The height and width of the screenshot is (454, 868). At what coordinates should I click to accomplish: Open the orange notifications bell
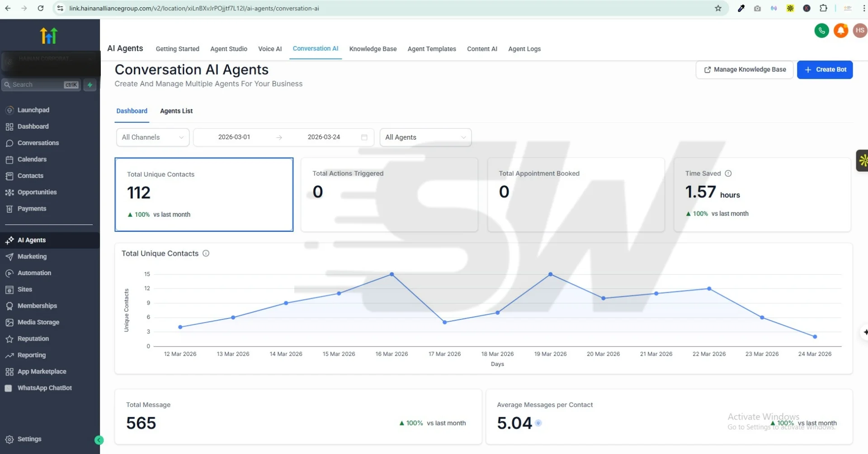[840, 31]
